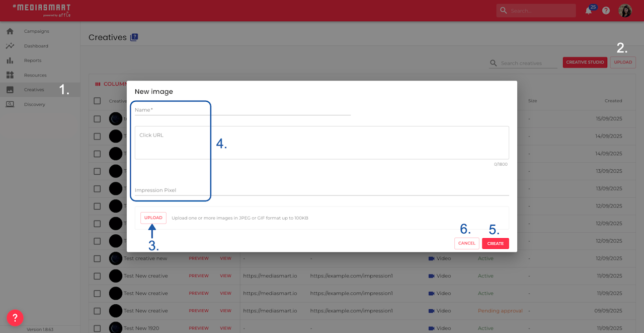Viewport: 644px width, 333px height.
Task: Select the Creatives image icon
Action: 10,90
